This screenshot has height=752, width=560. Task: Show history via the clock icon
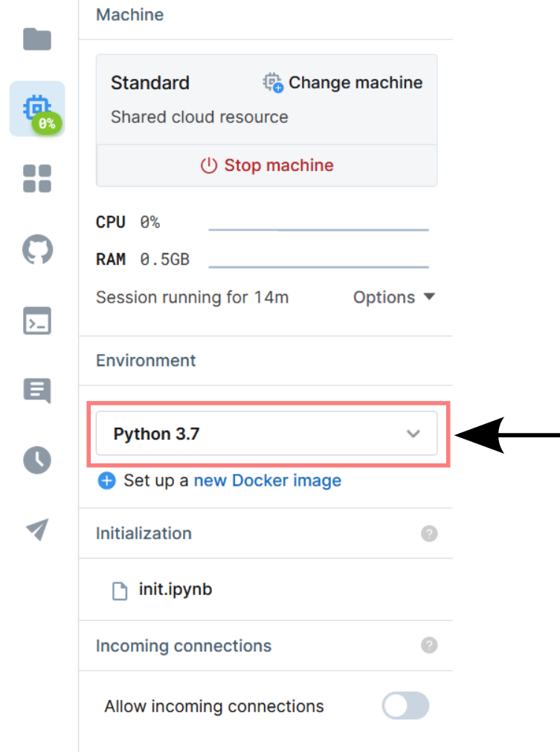37,460
